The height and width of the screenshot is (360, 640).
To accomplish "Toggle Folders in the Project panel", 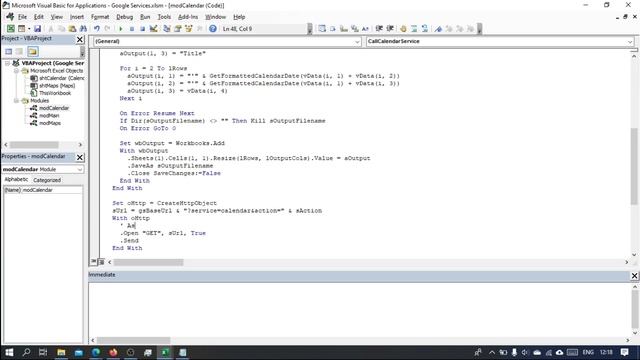I will point(33,51).
